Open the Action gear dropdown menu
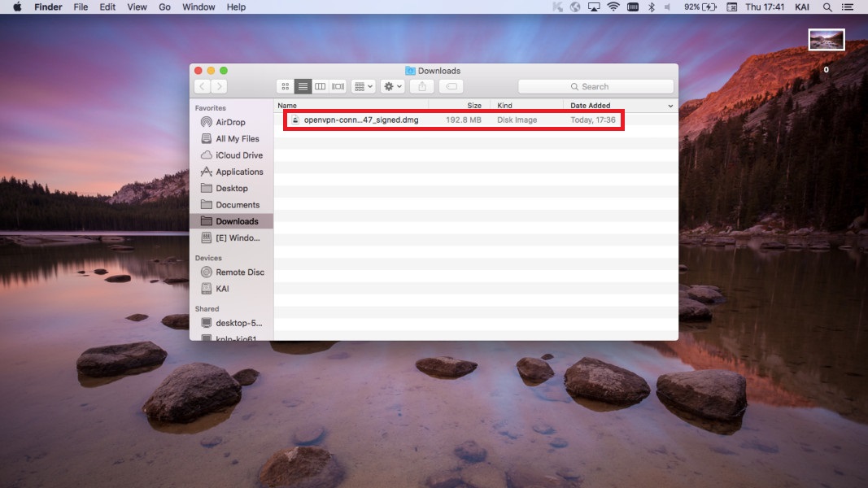Viewport: 868px width, 488px height. (x=393, y=86)
